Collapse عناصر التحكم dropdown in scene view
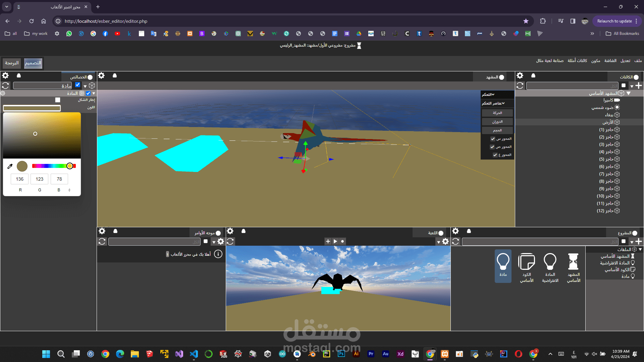644x362 pixels. pyautogui.click(x=493, y=103)
